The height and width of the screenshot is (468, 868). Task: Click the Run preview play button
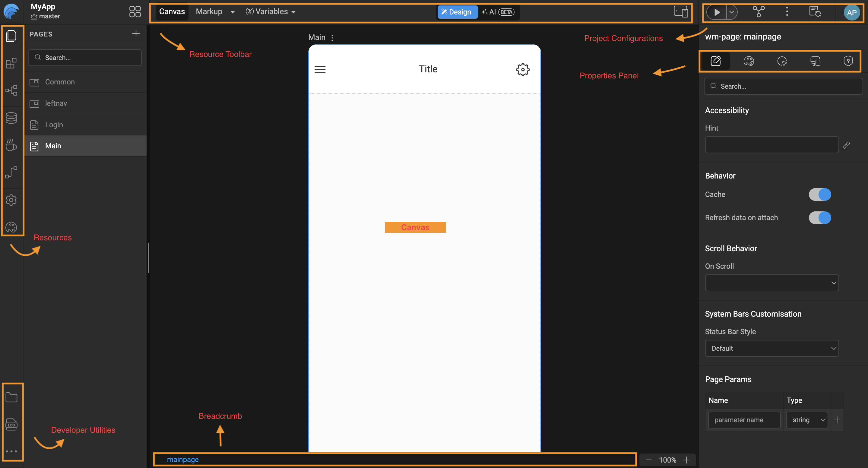click(x=717, y=12)
